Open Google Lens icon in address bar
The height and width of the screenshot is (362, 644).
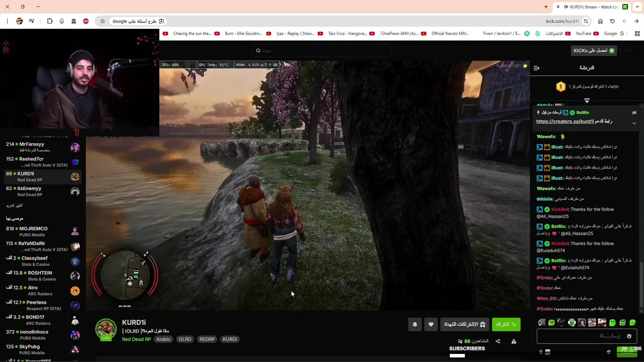(x=161, y=21)
